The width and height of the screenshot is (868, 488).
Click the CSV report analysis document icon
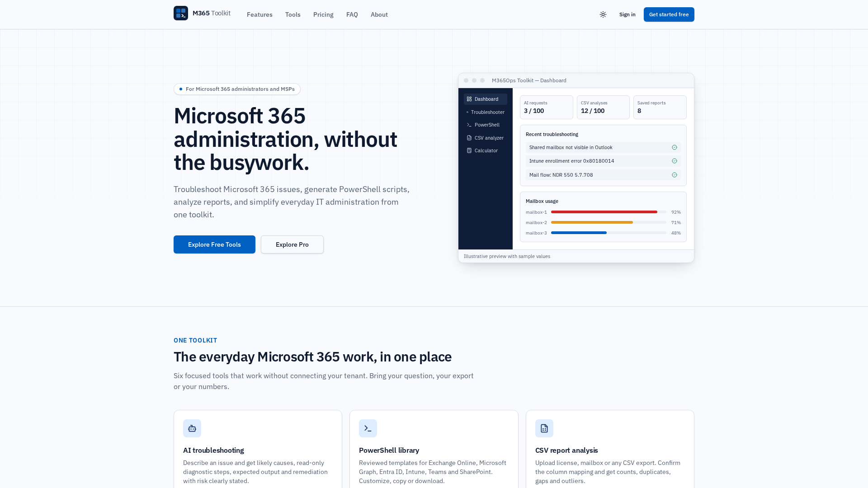[544, 428]
